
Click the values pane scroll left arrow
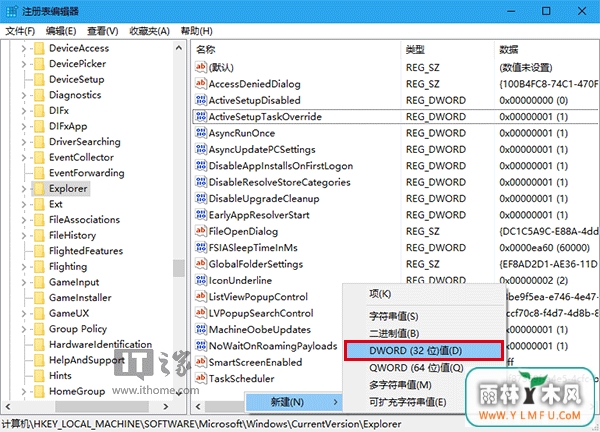pyautogui.click(x=198, y=406)
